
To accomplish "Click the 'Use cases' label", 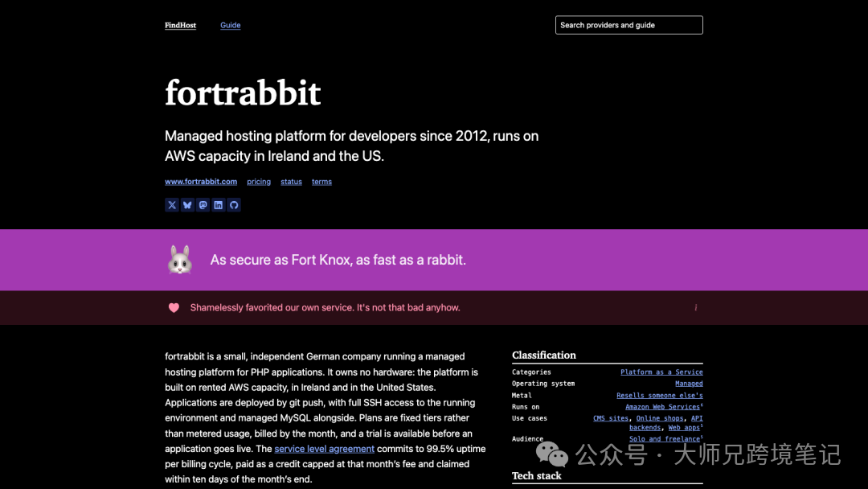I will click(529, 418).
